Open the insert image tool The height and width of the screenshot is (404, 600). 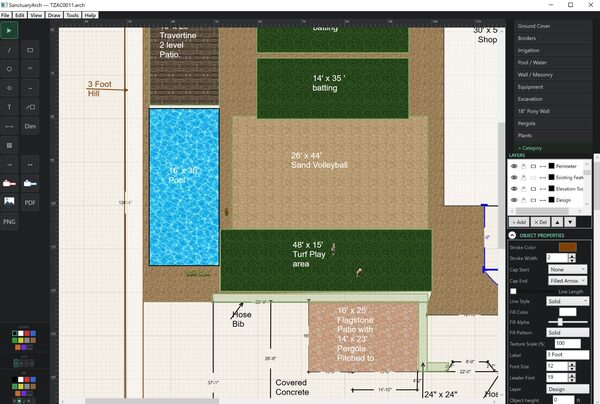coord(9,202)
